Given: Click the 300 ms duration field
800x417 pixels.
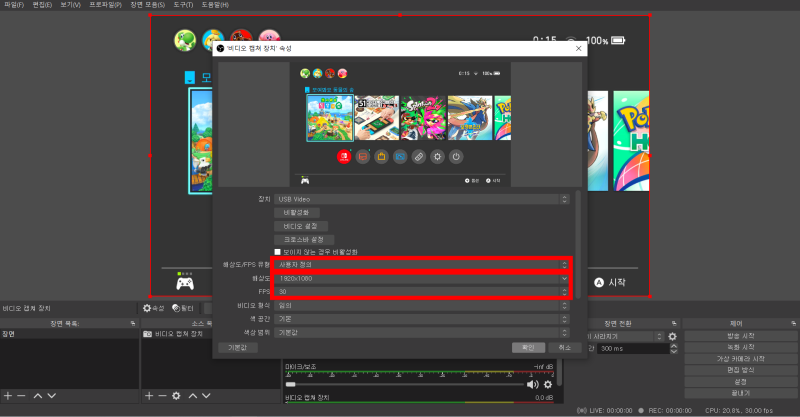Looking at the screenshot, I should tap(633, 349).
